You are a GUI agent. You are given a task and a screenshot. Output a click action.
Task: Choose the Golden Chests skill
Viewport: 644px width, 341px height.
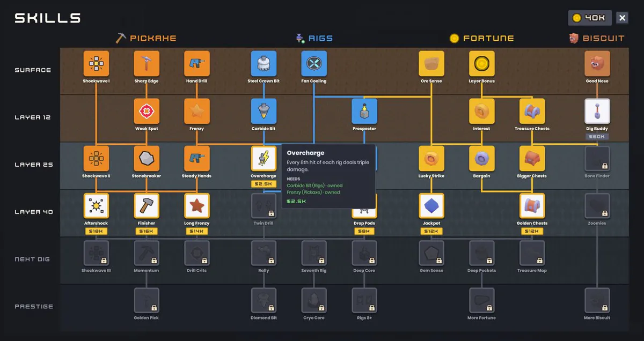pos(532,206)
